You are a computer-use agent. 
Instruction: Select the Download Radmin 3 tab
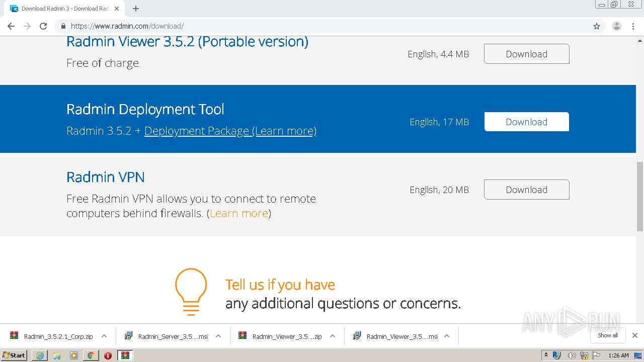65,9
